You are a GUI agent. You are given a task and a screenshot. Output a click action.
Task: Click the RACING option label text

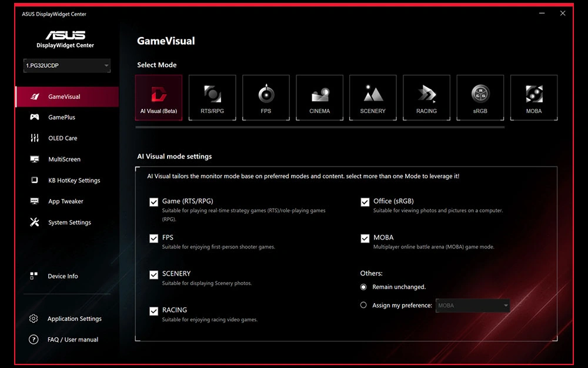[175, 310]
